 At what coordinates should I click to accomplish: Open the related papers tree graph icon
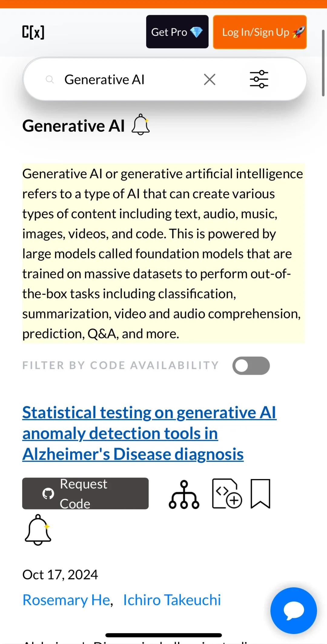[x=184, y=495]
